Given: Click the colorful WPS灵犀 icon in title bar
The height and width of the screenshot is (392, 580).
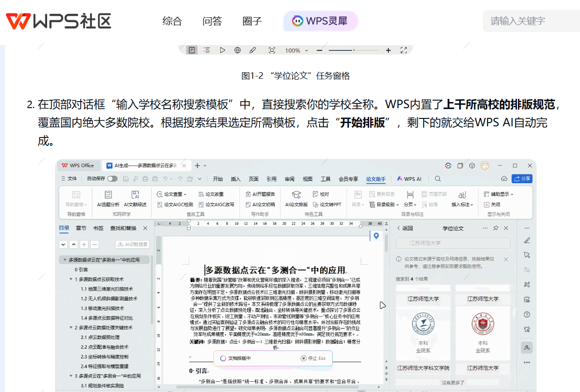Looking at the screenshot, I should 448,165.
